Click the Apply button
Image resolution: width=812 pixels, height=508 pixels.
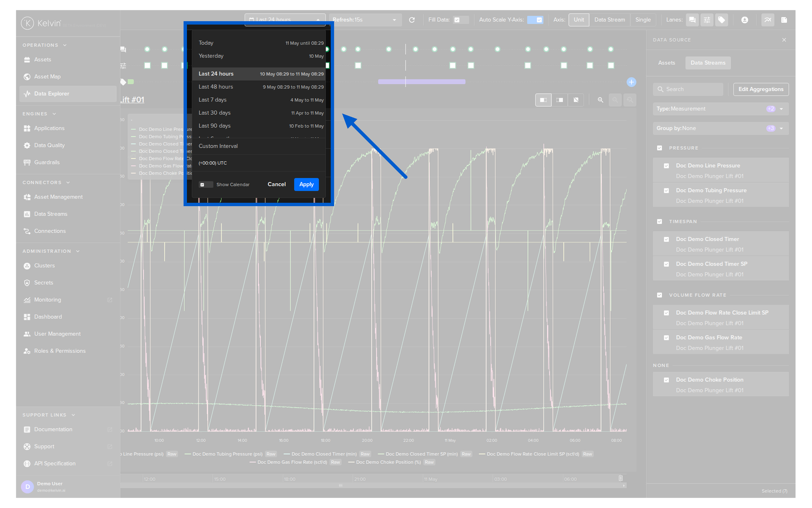click(306, 185)
